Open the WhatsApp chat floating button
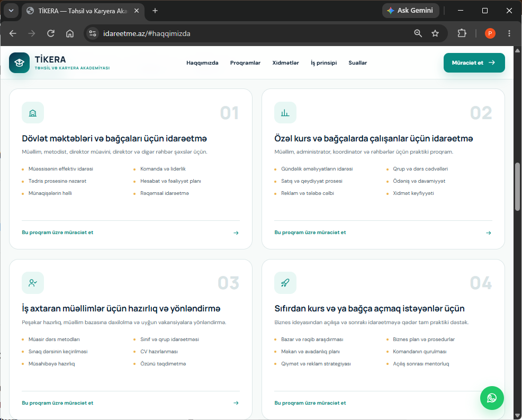The width and height of the screenshot is (522, 420). pos(492,398)
